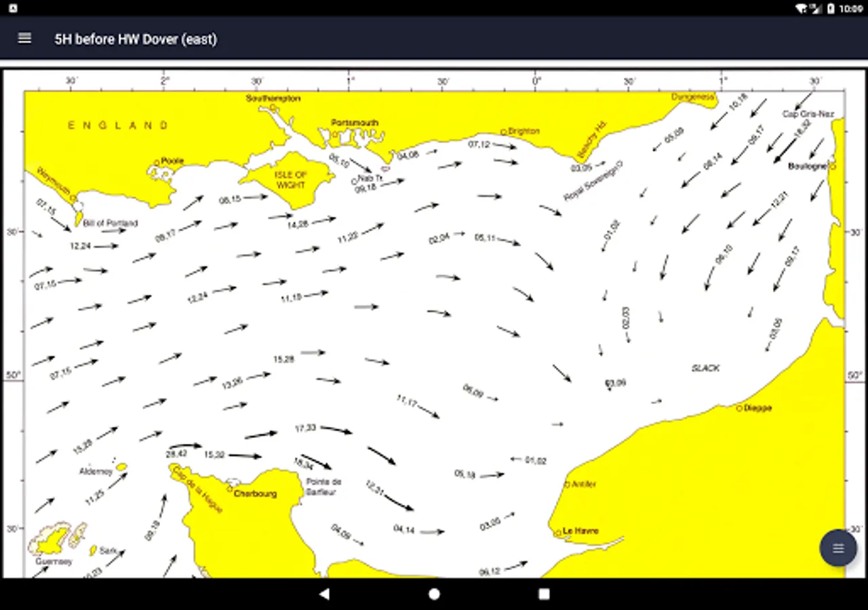The height and width of the screenshot is (610, 868).
Task: Tap the 08,15 rate near Isle of Wight
Action: 229,199
